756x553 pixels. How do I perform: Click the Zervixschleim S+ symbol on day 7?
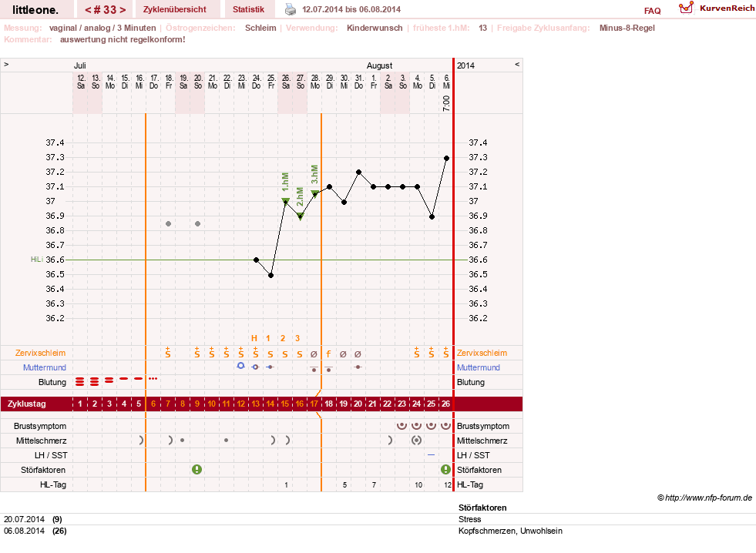click(168, 353)
